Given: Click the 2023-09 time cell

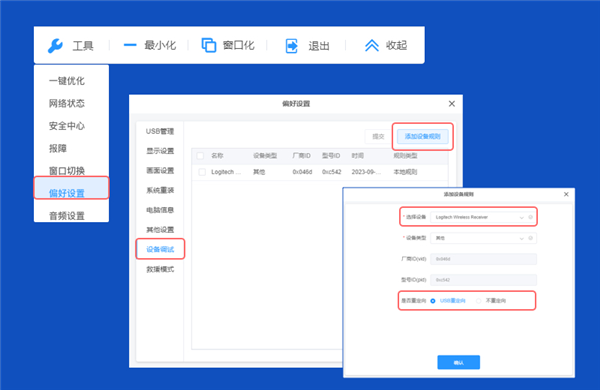Looking at the screenshot, I should tap(366, 172).
